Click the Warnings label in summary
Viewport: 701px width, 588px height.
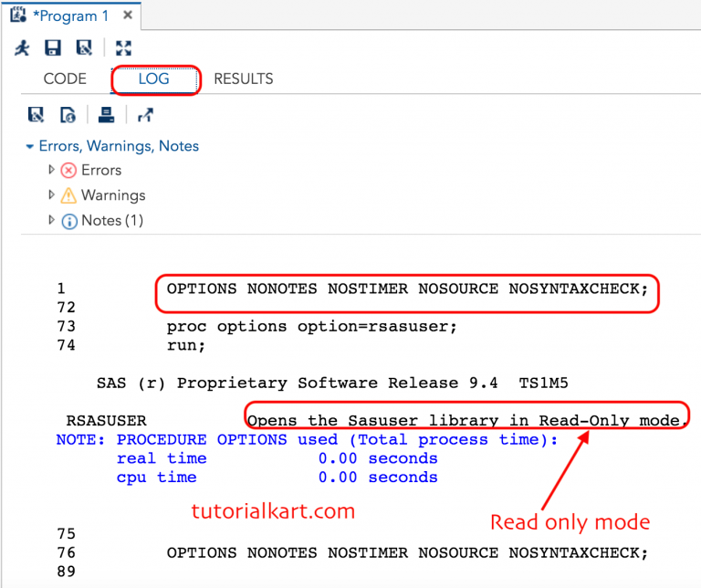click(112, 195)
